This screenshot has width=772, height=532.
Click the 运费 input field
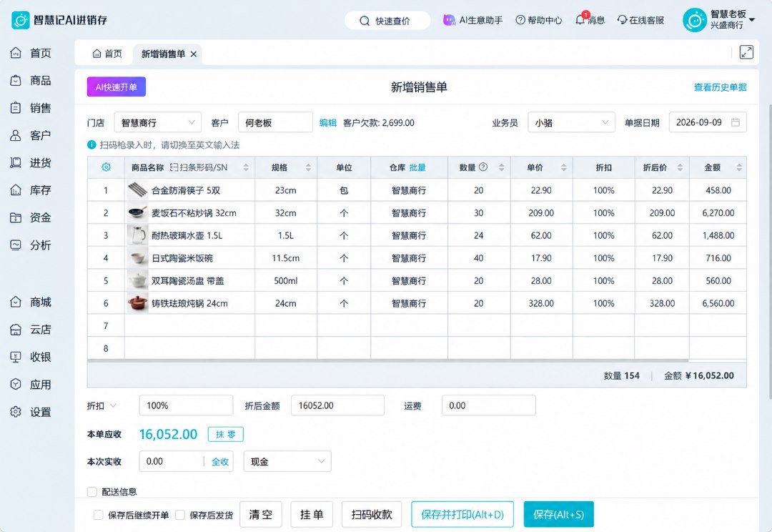(488, 405)
